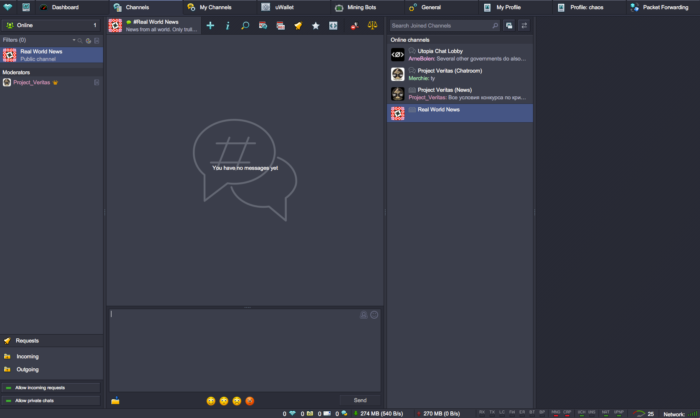The width and height of the screenshot is (700, 418).
Task: Expand the Incoming requests folder
Action: pos(28,355)
